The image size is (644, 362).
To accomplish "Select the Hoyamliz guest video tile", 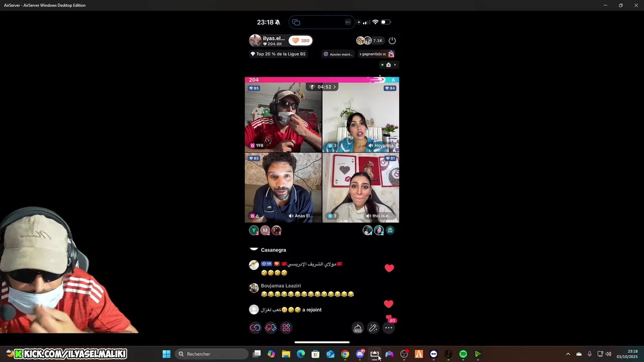I will click(x=361, y=117).
